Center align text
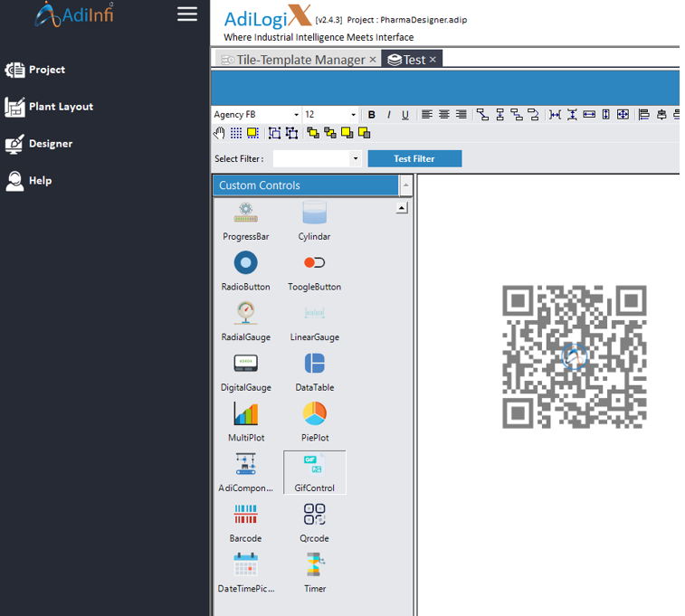This screenshot has width=685, height=616. tap(444, 114)
